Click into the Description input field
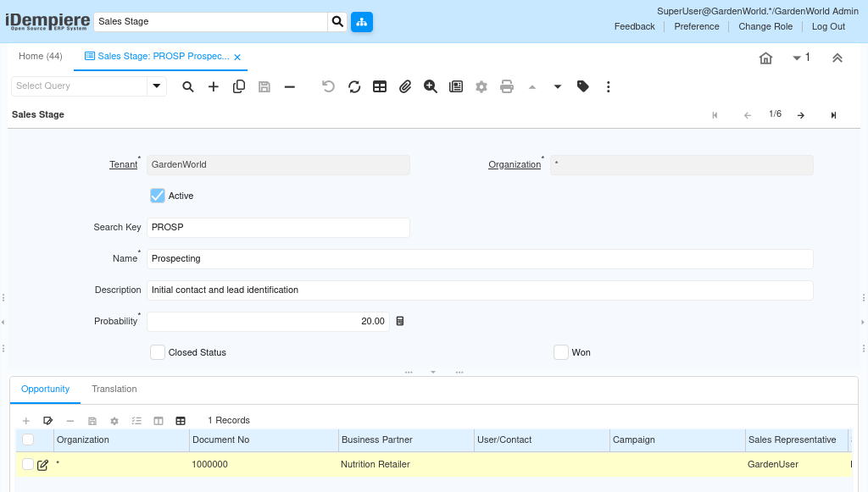The width and height of the screenshot is (868, 492). click(480, 290)
